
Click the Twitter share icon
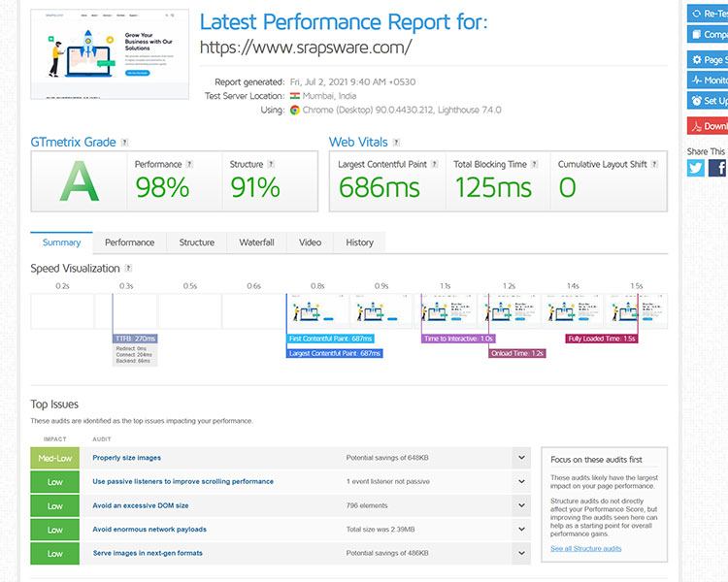point(696,168)
